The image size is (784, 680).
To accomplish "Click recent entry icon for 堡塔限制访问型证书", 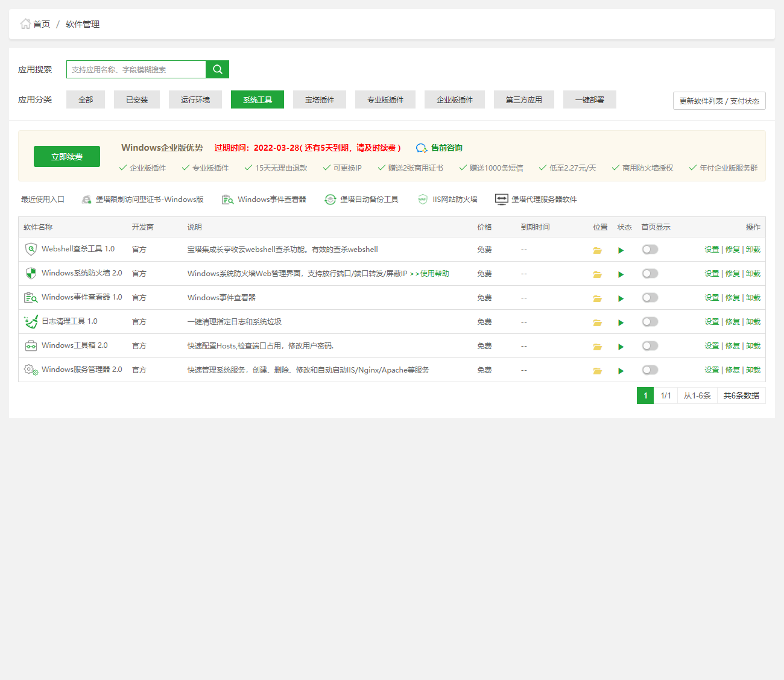I will coord(87,200).
